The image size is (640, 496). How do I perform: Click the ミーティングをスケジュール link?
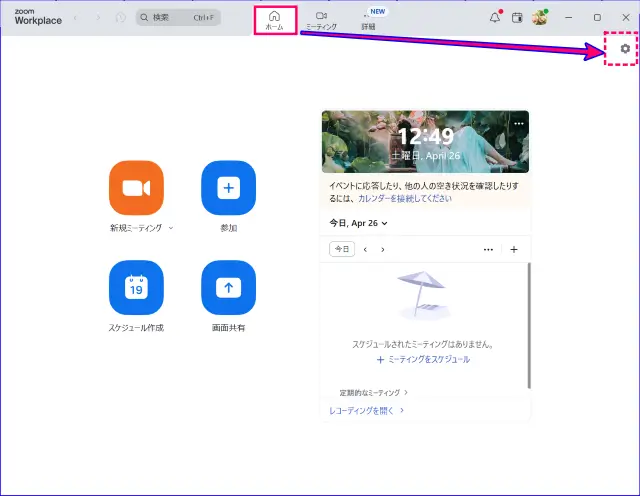[423, 359]
